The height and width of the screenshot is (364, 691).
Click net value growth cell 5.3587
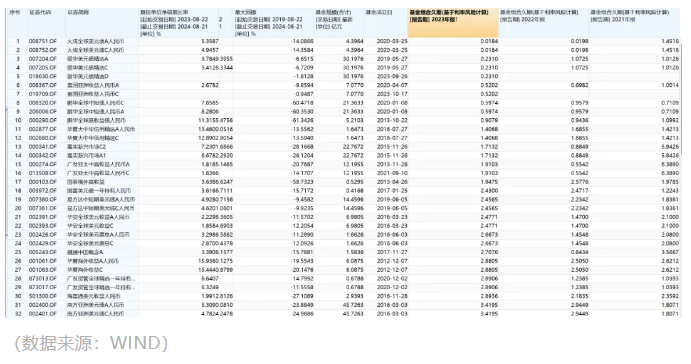[x=210, y=41]
